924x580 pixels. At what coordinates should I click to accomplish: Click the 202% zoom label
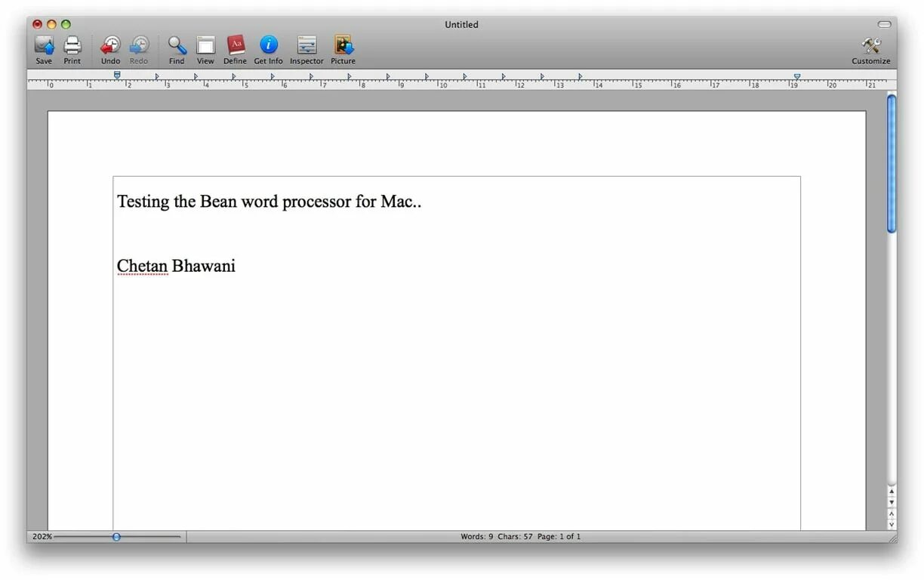42,537
